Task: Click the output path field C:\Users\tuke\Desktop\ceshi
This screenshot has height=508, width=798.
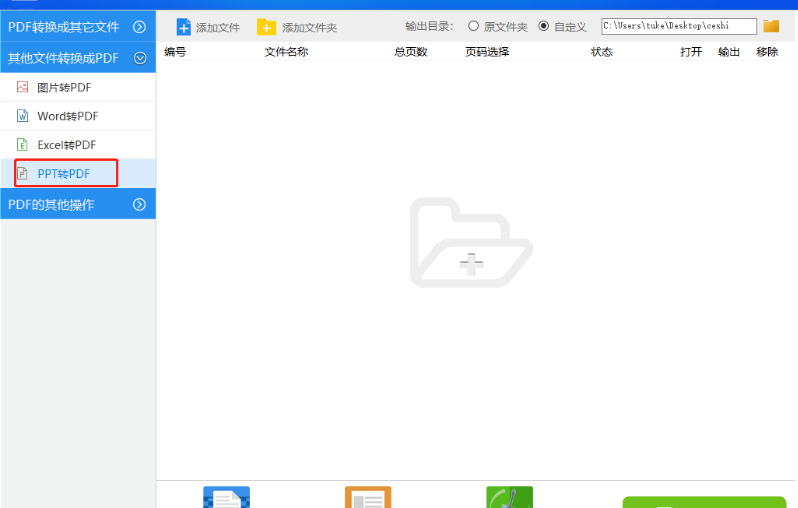Action: [678, 26]
